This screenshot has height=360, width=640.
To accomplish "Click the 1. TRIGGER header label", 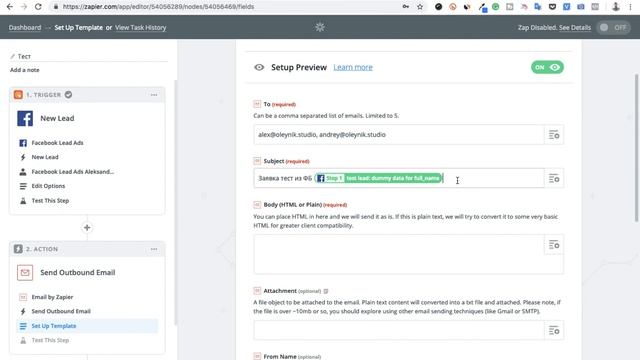I will click(x=43, y=95).
